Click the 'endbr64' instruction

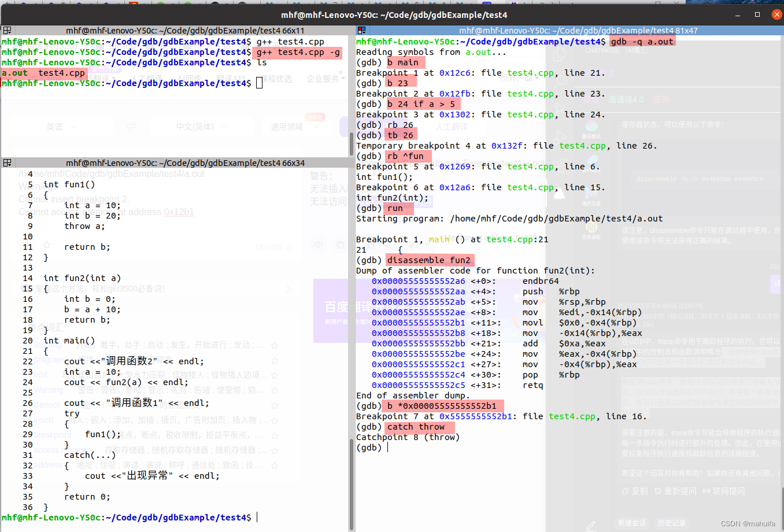[541, 281]
